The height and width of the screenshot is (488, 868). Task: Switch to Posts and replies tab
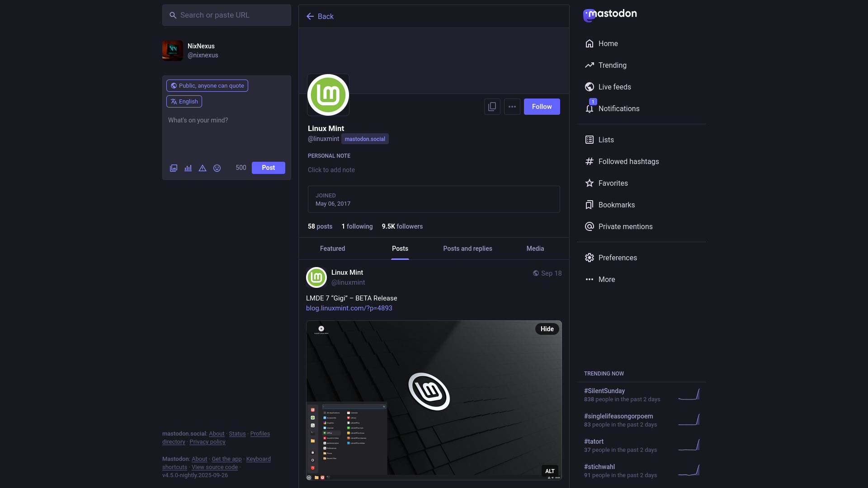pos(467,249)
